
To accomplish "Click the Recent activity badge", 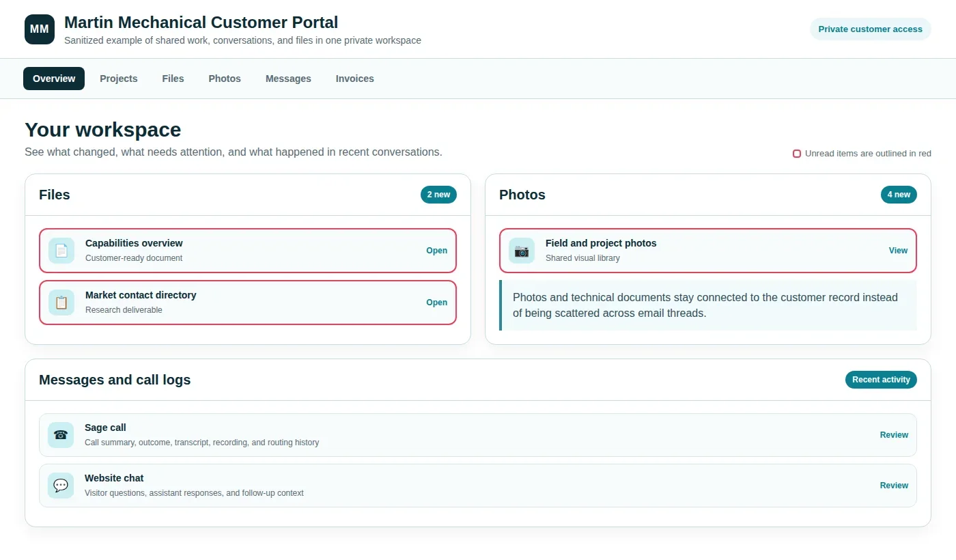I will (881, 380).
